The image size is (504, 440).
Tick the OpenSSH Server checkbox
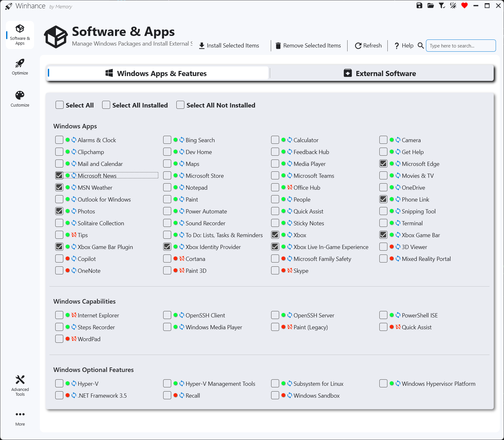[x=275, y=315]
